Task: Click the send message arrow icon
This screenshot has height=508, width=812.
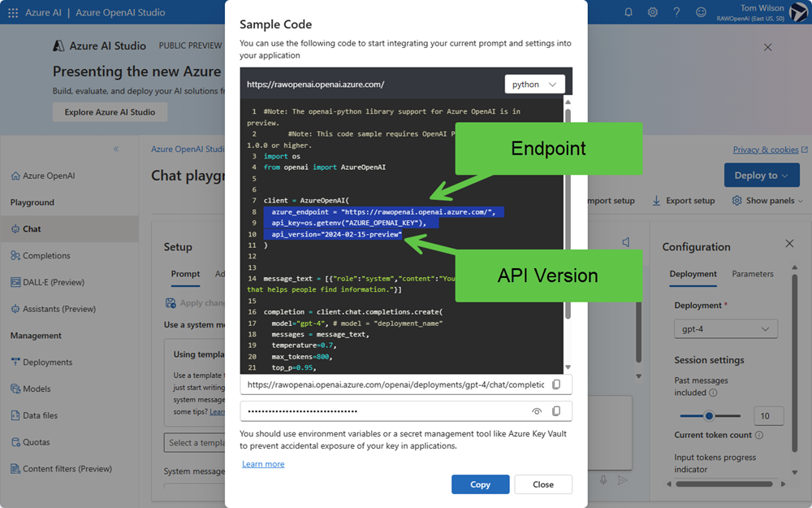Action: coord(623,480)
